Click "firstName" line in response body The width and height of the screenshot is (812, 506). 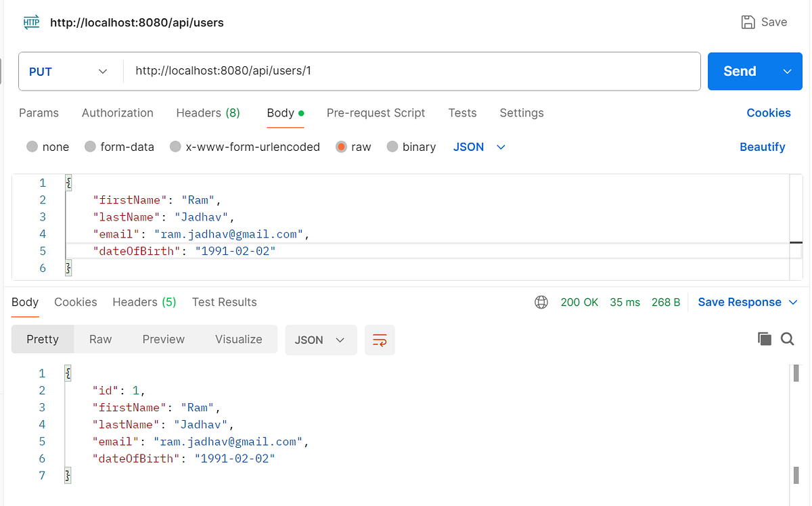[x=157, y=407]
